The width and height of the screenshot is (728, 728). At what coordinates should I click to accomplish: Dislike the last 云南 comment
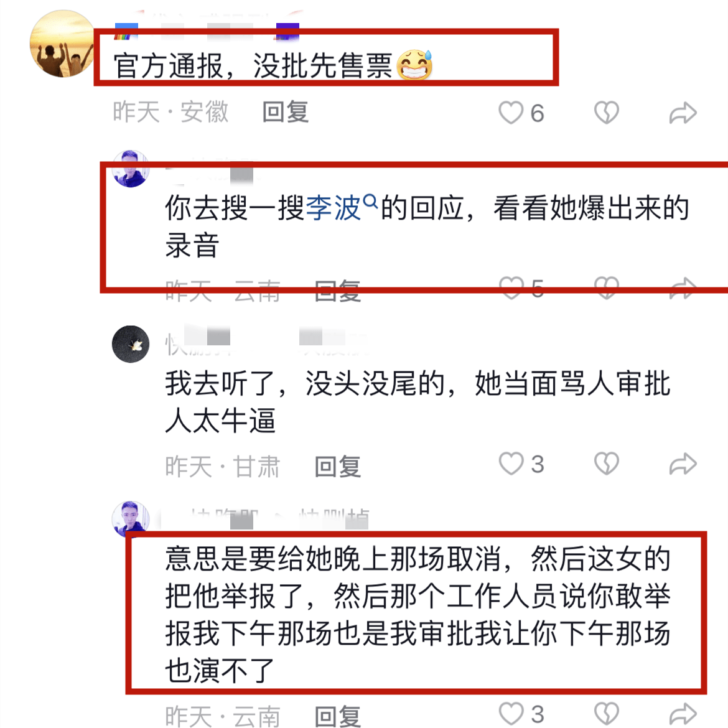[x=607, y=714]
